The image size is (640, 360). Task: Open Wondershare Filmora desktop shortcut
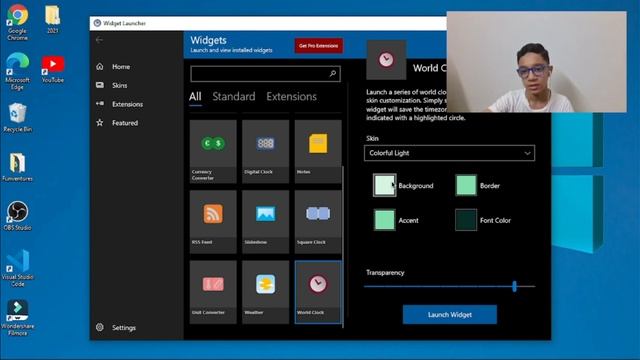point(17,318)
